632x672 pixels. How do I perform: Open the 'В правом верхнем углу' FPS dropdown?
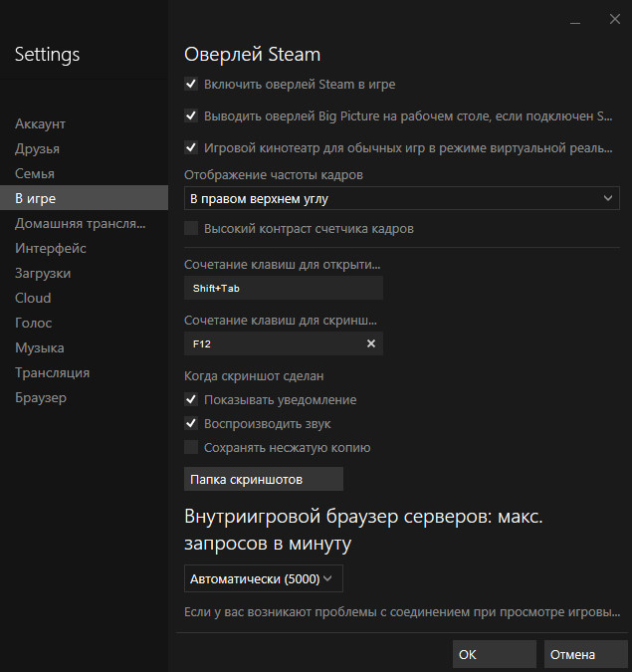402,199
